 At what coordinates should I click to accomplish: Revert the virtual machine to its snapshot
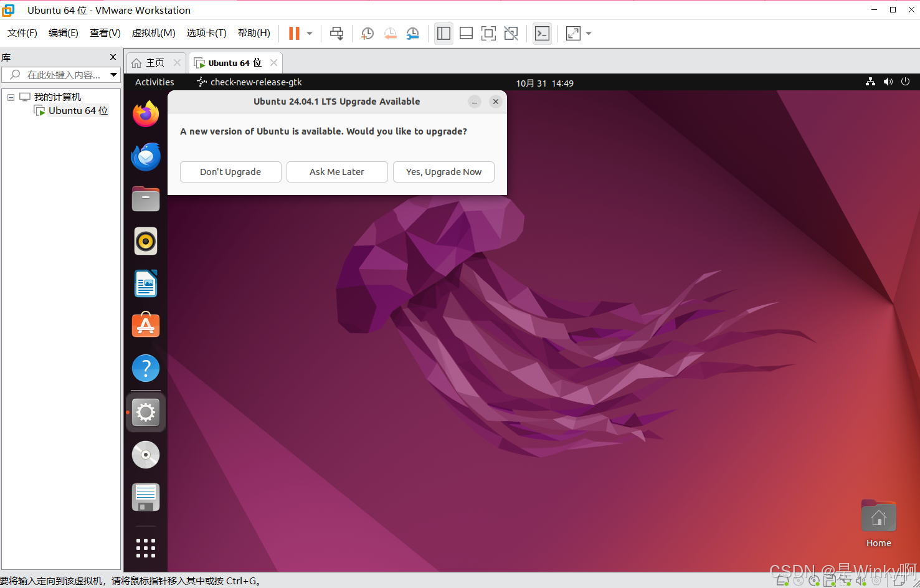coord(391,34)
